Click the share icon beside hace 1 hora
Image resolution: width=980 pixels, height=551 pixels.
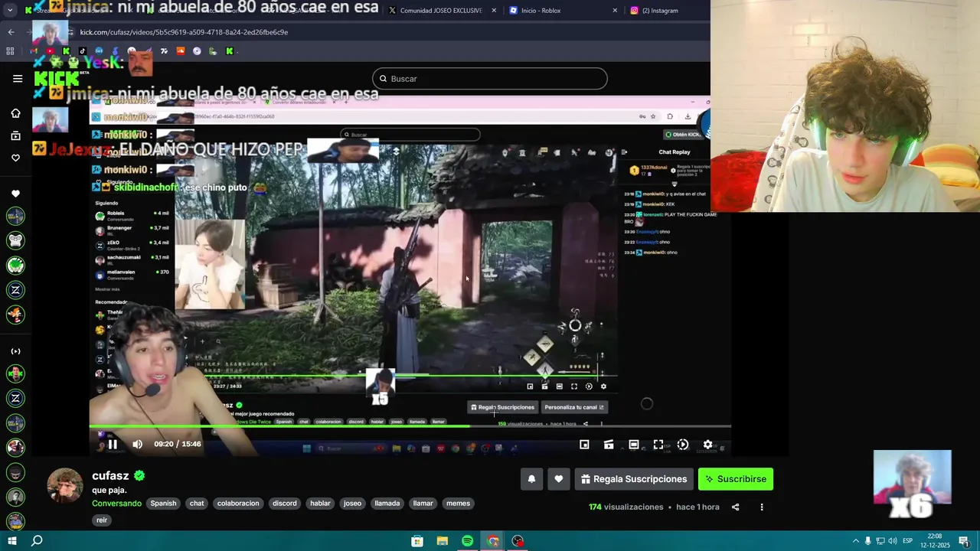(x=736, y=507)
